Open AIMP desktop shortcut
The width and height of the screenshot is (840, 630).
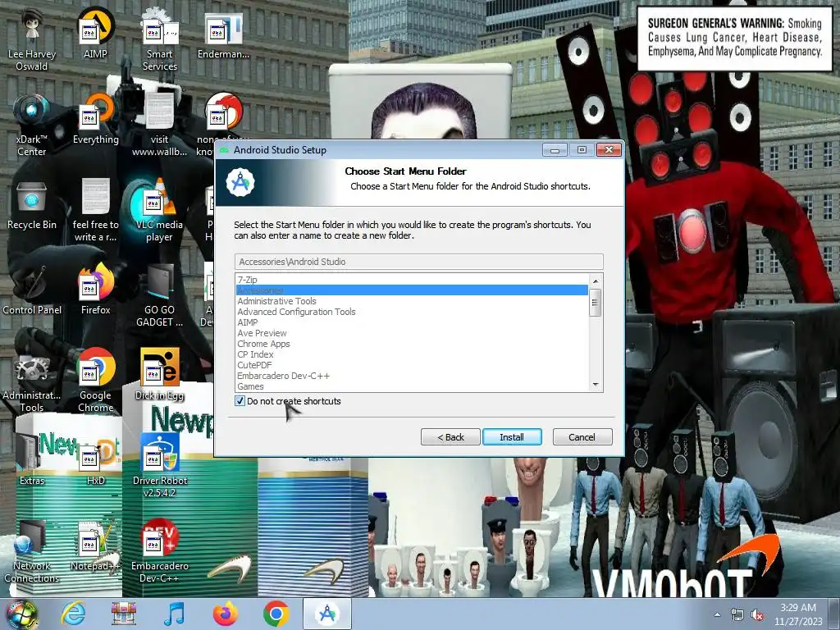[x=95, y=34]
